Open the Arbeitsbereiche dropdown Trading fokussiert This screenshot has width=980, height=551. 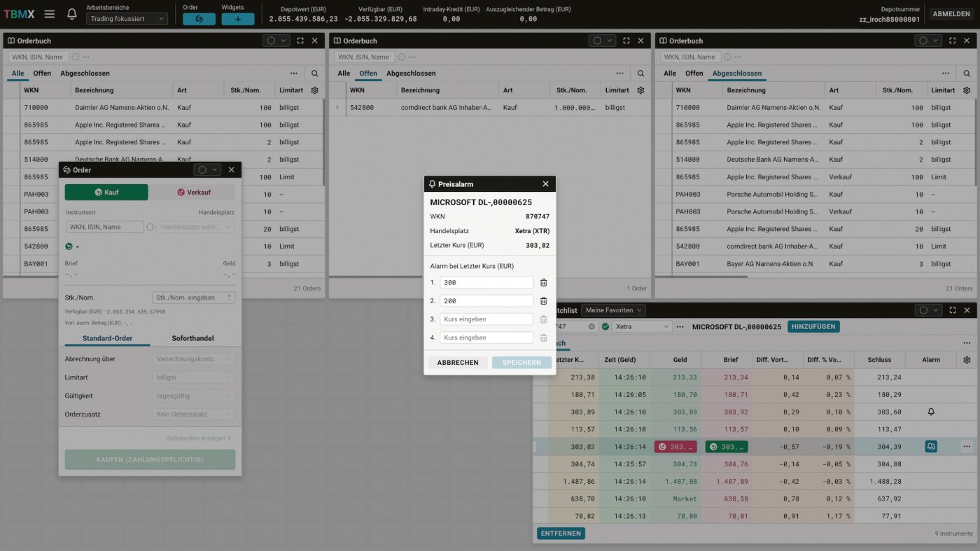[x=127, y=19]
